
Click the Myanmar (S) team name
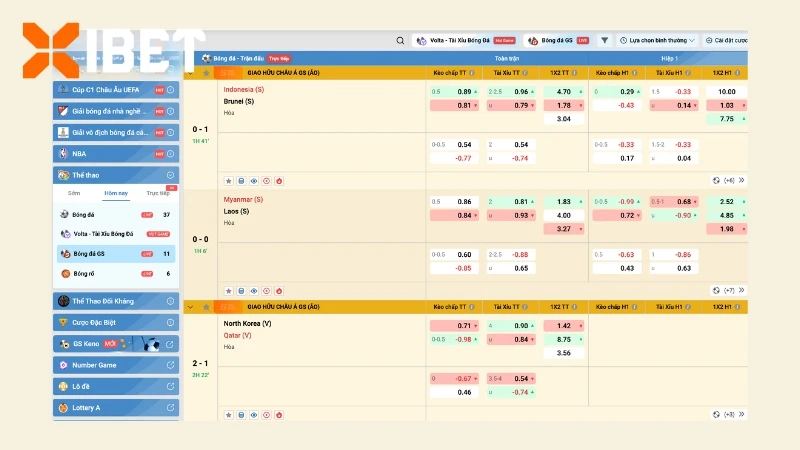243,199
